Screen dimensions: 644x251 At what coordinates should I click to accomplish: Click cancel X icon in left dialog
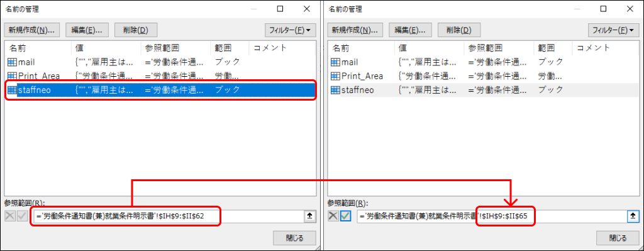click(10, 216)
